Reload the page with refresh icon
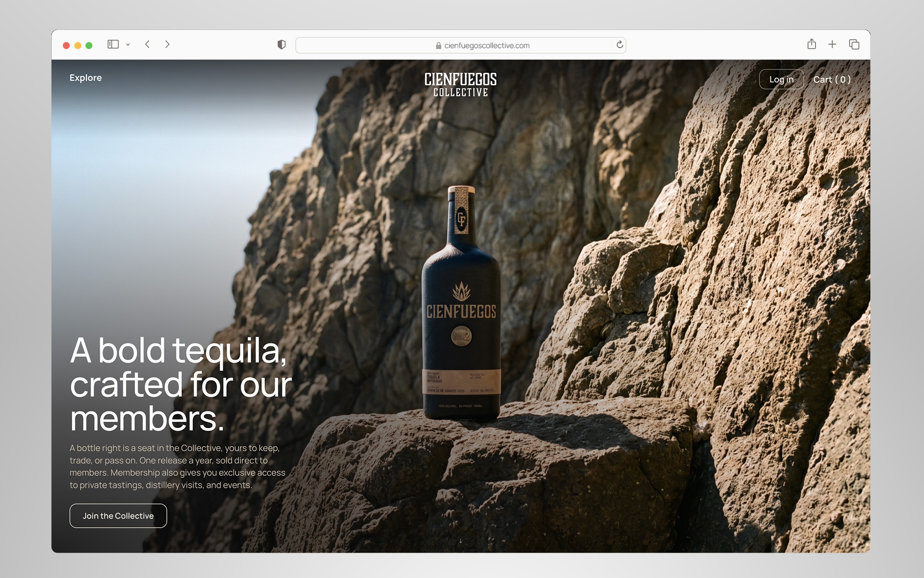This screenshot has width=924, height=578. [x=620, y=45]
